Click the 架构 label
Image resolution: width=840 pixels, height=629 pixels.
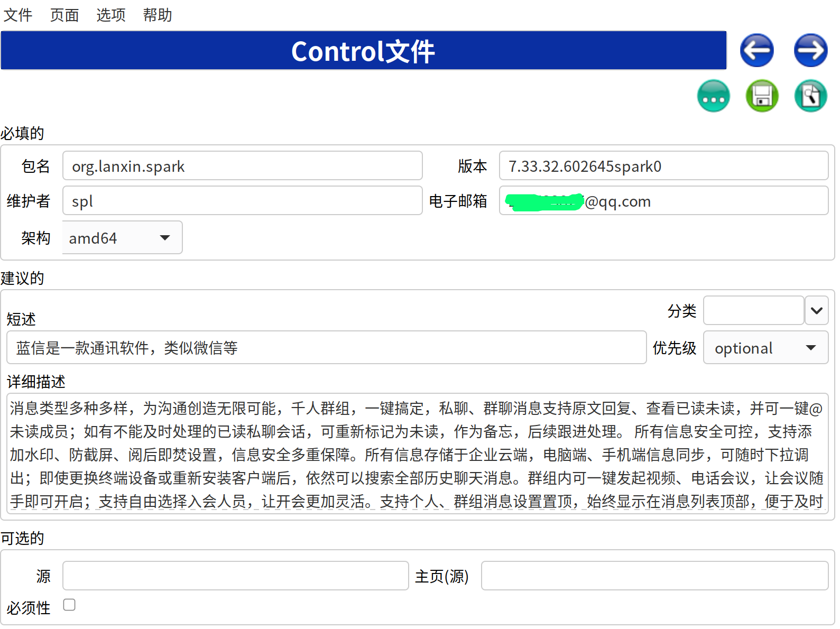[36, 238]
